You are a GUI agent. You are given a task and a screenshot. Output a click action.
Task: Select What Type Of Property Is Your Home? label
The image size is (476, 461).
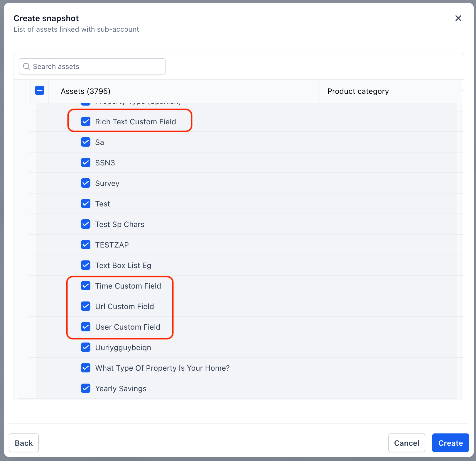click(163, 368)
